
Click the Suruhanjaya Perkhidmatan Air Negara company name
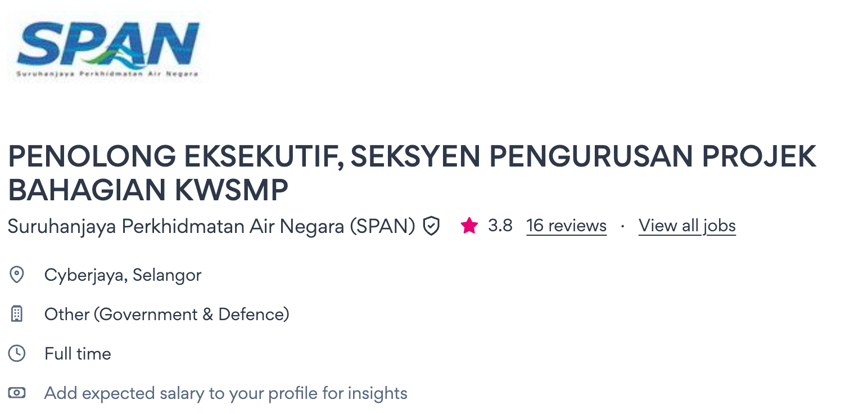click(176, 226)
